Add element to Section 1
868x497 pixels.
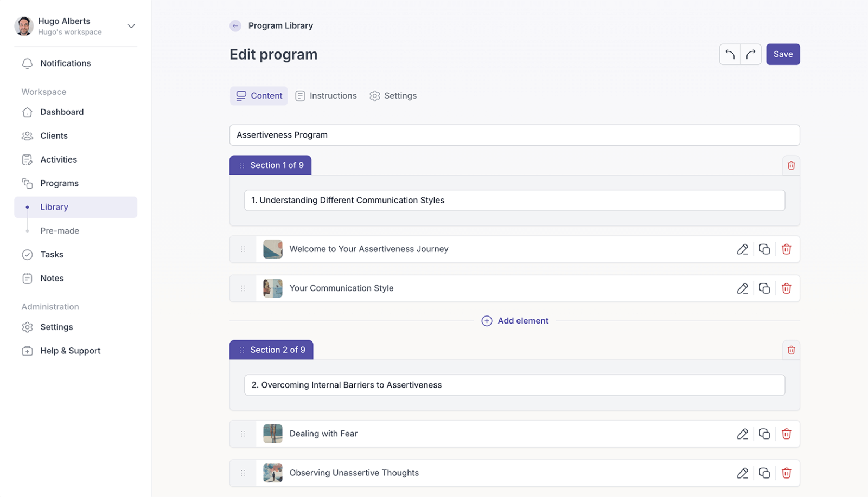[x=515, y=321]
